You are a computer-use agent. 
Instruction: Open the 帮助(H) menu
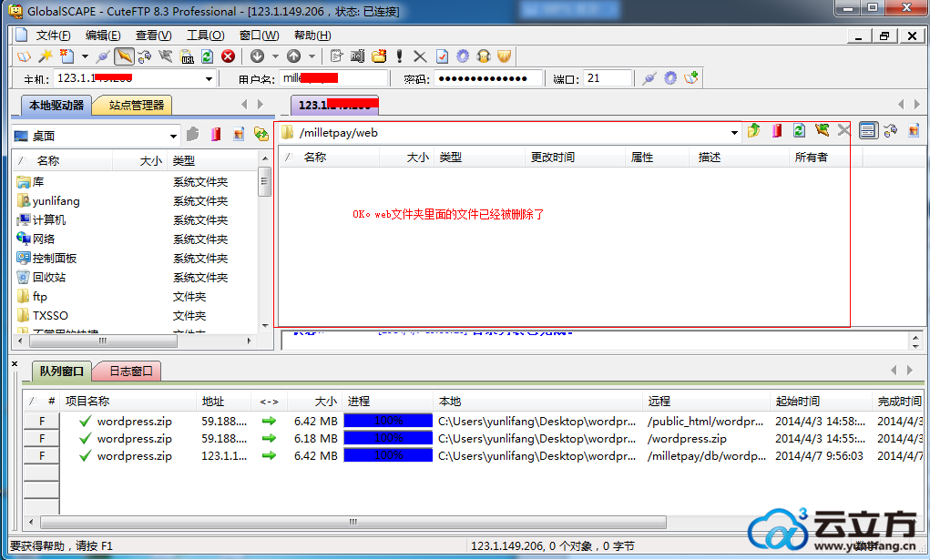click(312, 36)
